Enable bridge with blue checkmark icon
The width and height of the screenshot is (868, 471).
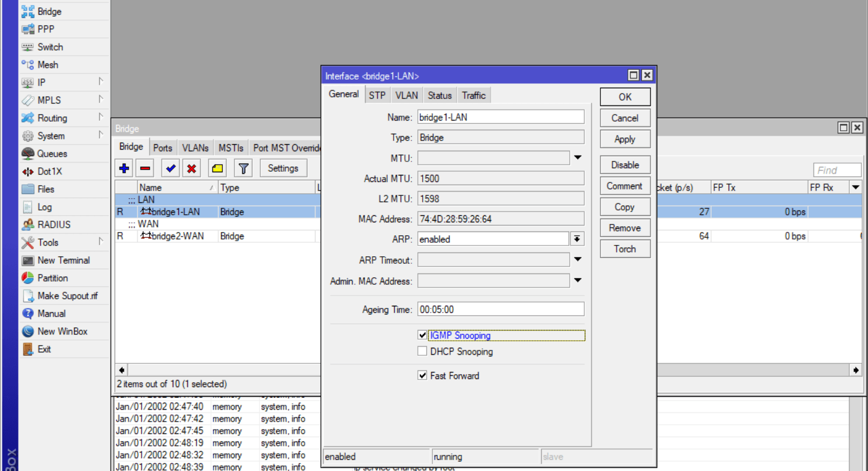[x=171, y=168]
